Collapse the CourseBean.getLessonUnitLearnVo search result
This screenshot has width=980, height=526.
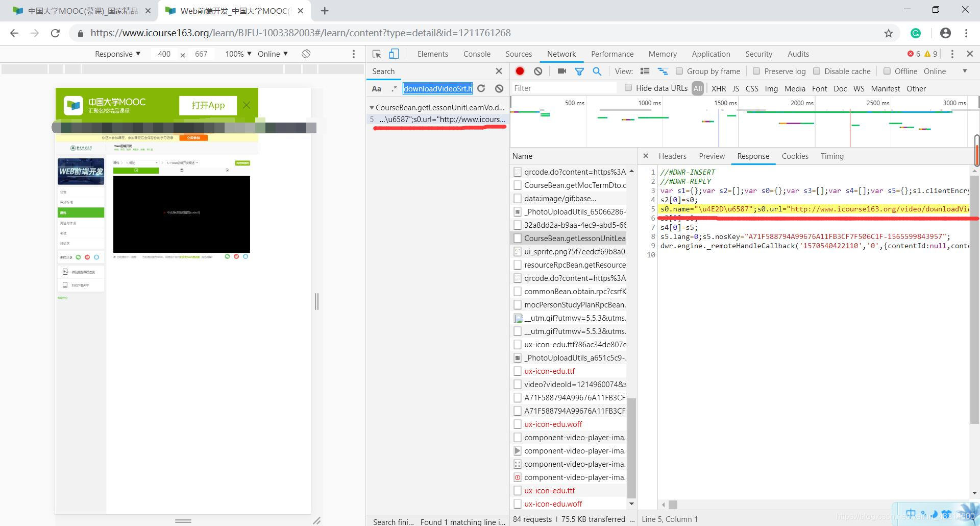[x=372, y=108]
